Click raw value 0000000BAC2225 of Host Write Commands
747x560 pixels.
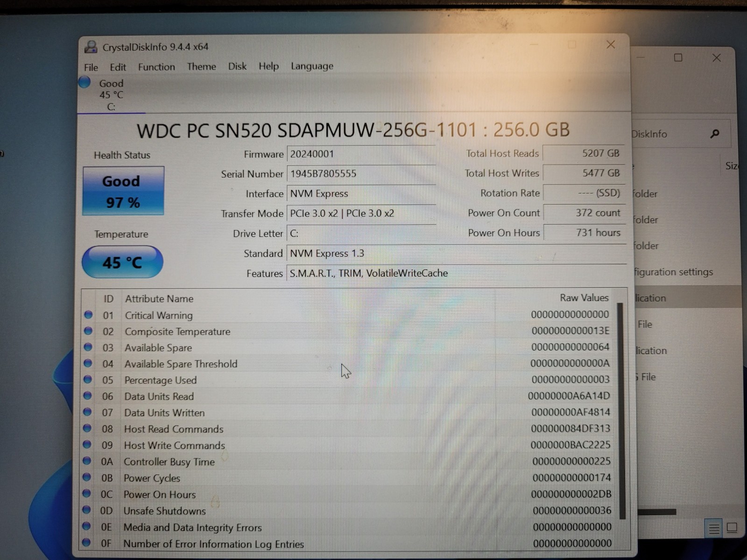pos(571,445)
